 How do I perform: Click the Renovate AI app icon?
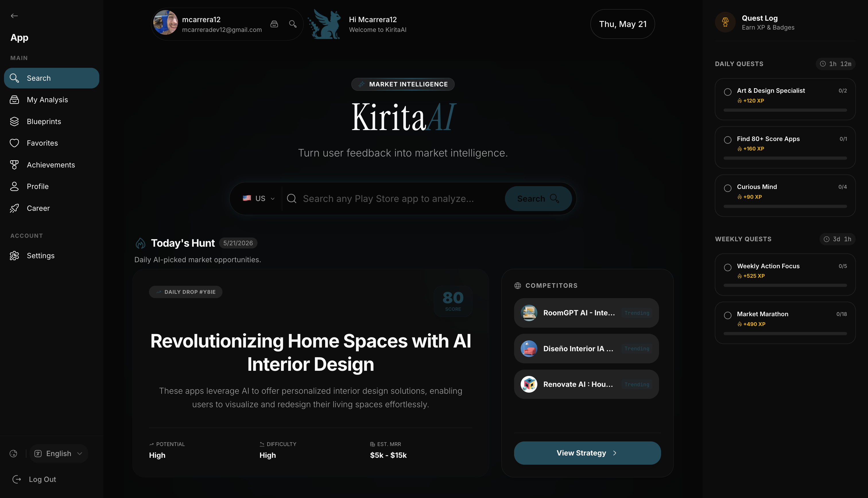[x=529, y=385]
